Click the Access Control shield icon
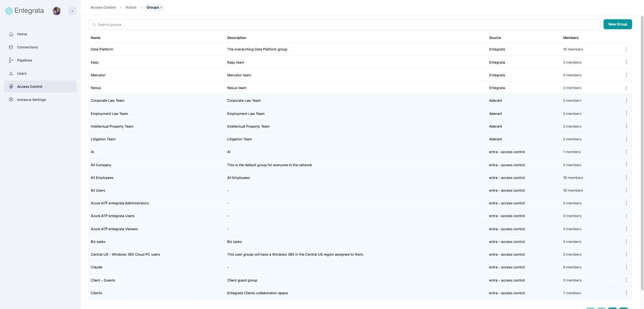The height and width of the screenshot is (309, 644). pyautogui.click(x=11, y=87)
